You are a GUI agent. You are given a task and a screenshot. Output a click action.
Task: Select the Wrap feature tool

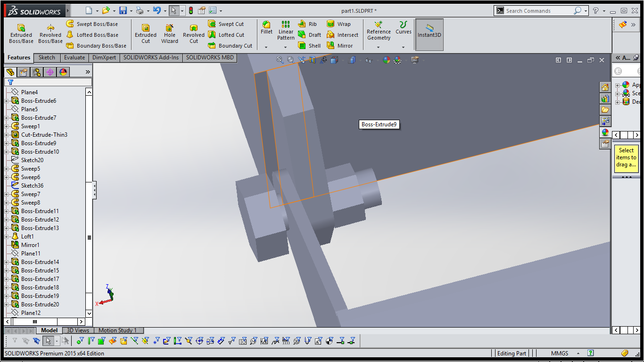tap(339, 24)
